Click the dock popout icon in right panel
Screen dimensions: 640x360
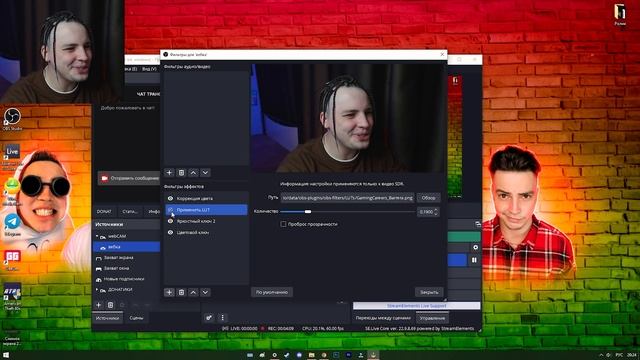pyautogui.click(x=478, y=224)
